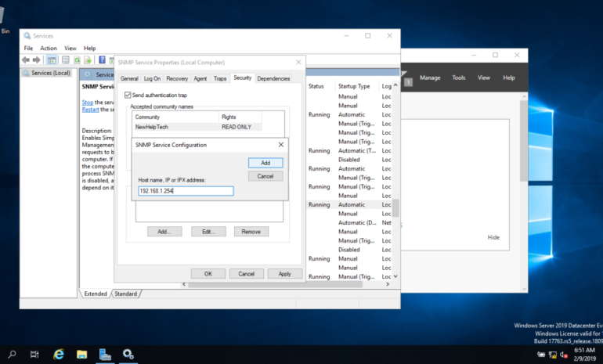The width and height of the screenshot is (603, 364).
Task: Click the Community column header
Action: coord(175,117)
